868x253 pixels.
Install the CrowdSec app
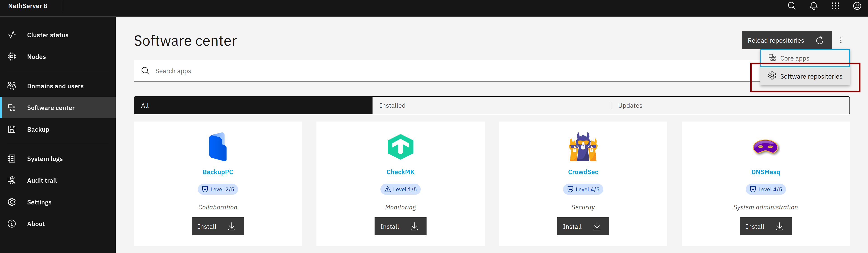coord(583,226)
